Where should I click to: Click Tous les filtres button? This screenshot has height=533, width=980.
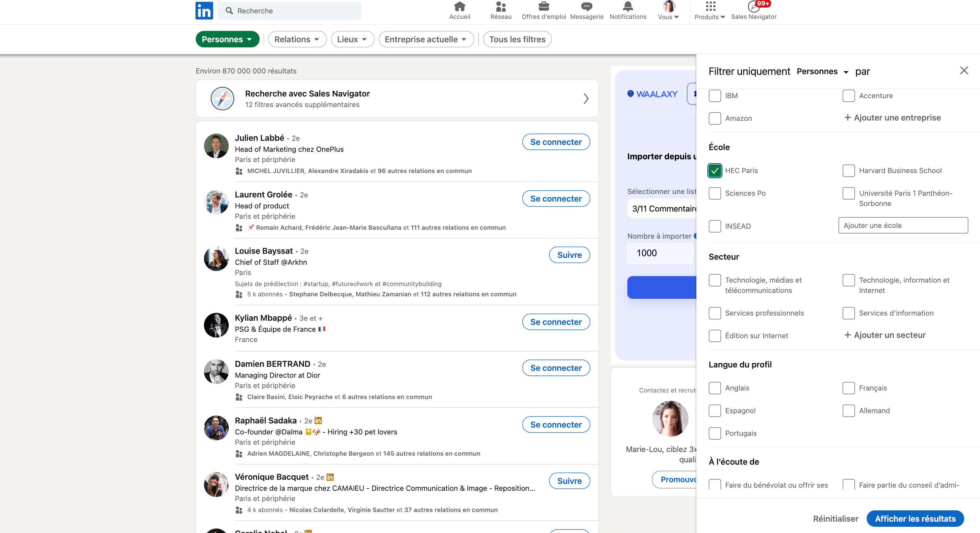click(x=517, y=39)
